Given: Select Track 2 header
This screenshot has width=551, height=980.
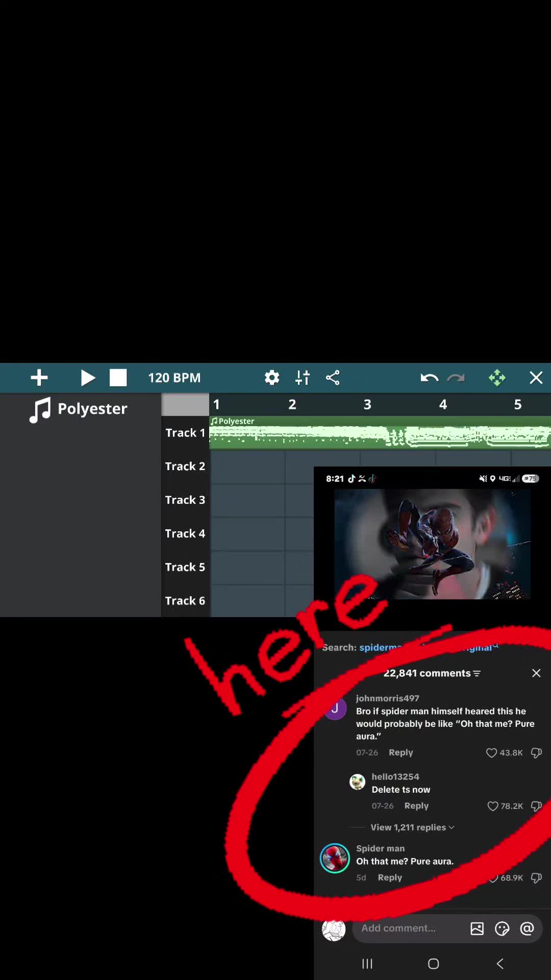Looking at the screenshot, I should pos(185,467).
